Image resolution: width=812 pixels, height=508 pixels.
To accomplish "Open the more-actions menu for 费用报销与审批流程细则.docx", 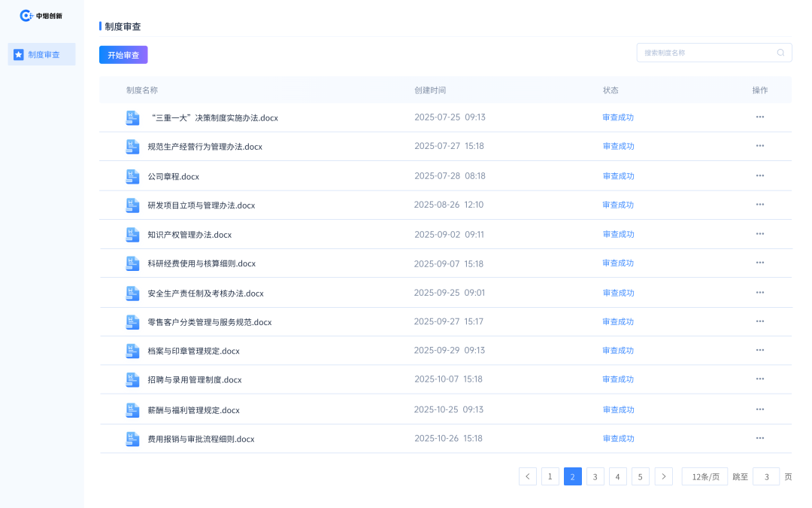I will pos(759,439).
